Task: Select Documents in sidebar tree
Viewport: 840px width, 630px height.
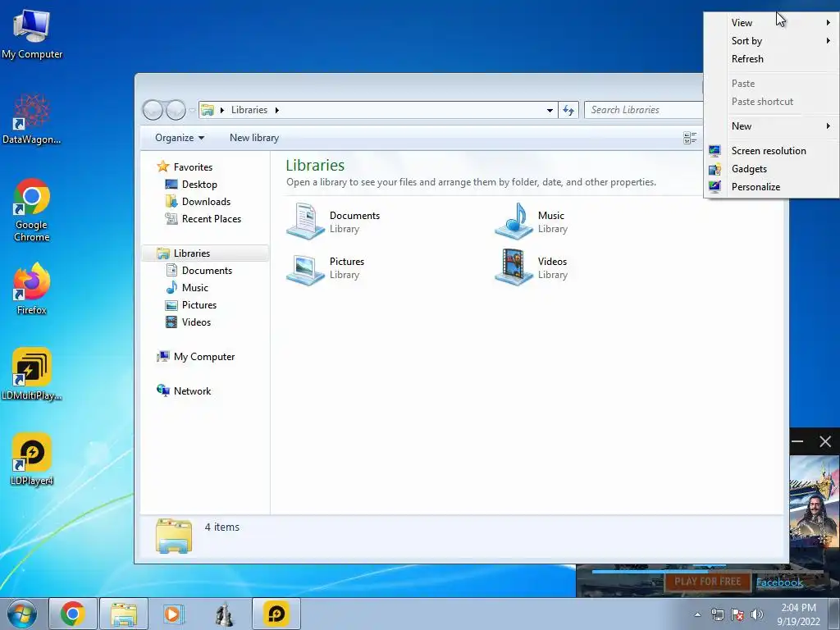Action: [207, 271]
